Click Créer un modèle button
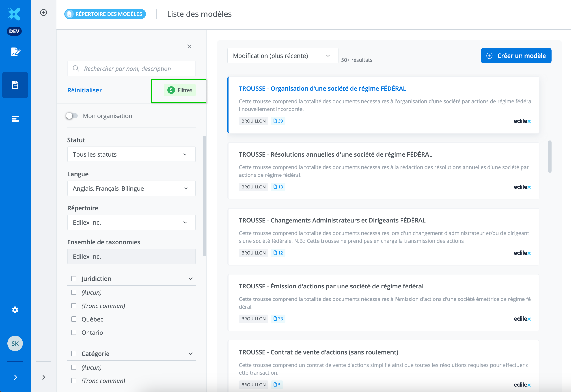 coord(516,56)
